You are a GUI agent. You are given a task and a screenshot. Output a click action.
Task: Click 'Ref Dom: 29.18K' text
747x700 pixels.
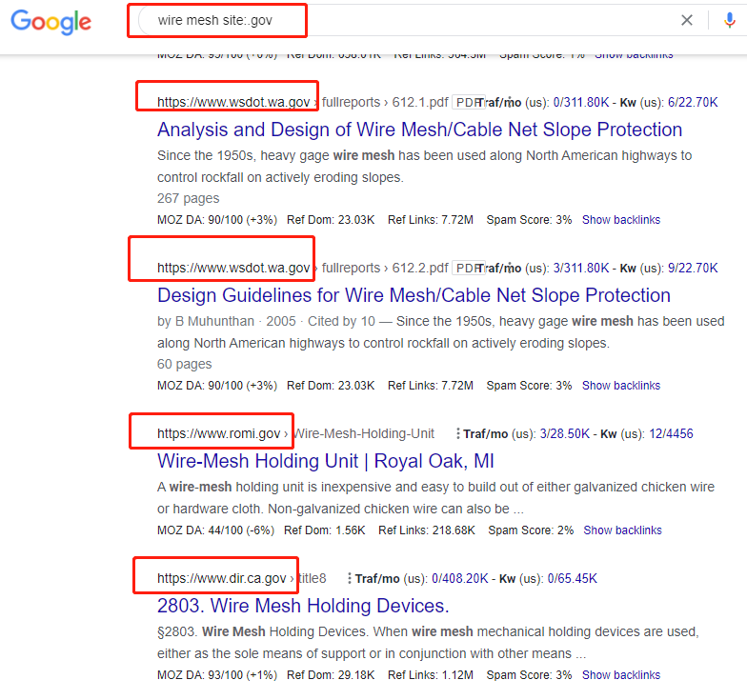point(331,674)
